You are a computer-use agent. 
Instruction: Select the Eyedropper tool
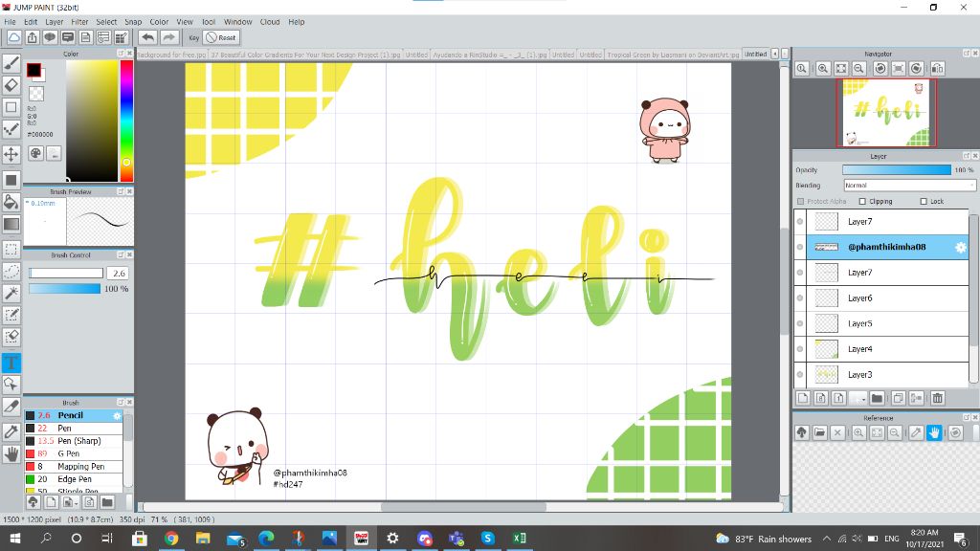[11, 431]
